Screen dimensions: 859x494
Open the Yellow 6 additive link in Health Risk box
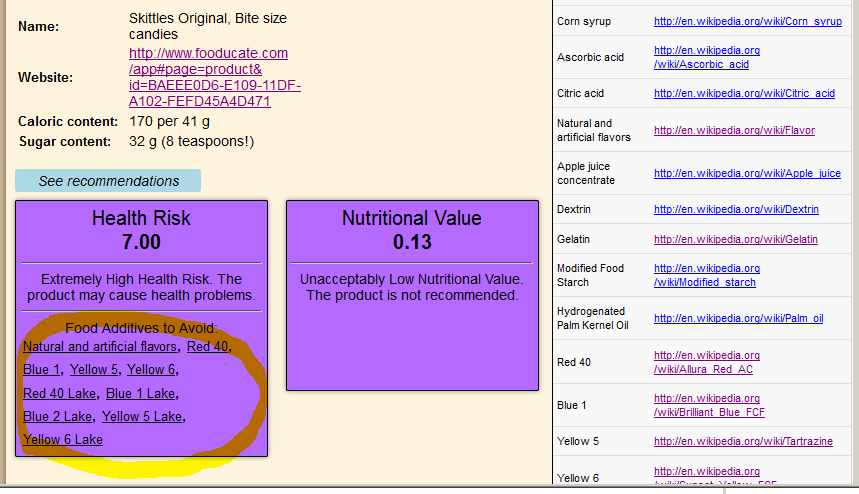[151, 370]
